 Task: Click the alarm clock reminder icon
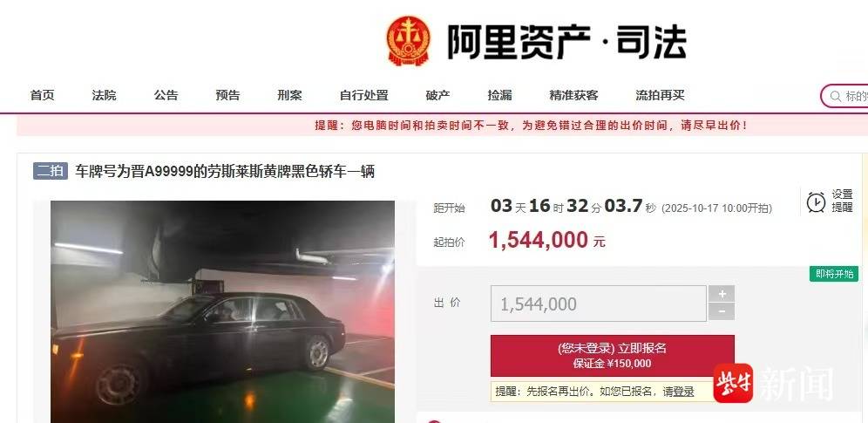[x=816, y=201]
